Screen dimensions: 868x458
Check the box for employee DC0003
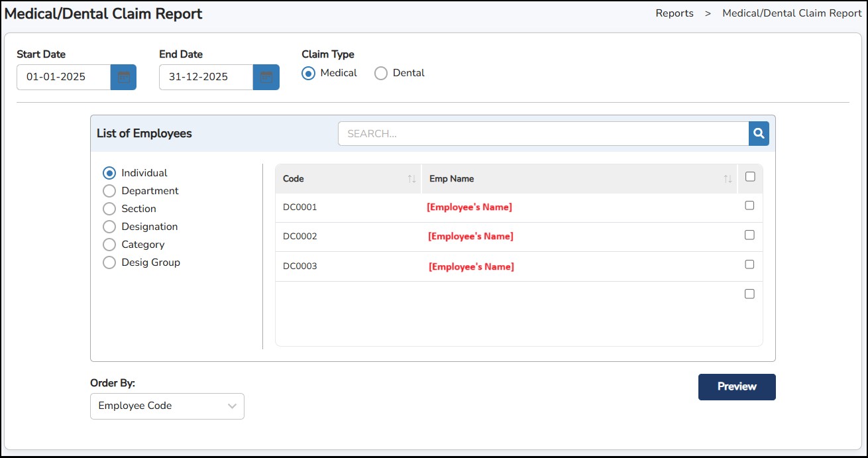749,264
